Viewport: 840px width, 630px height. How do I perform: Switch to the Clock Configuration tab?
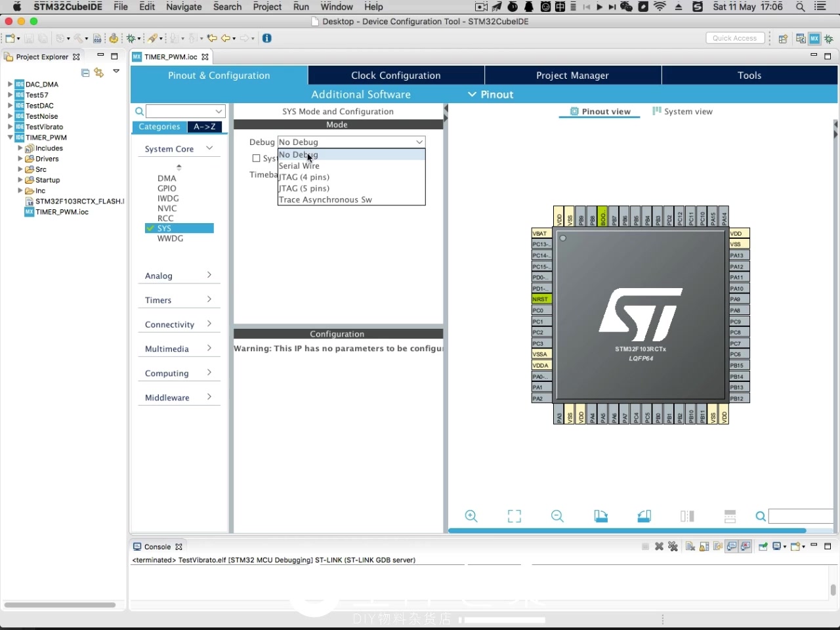pos(396,75)
